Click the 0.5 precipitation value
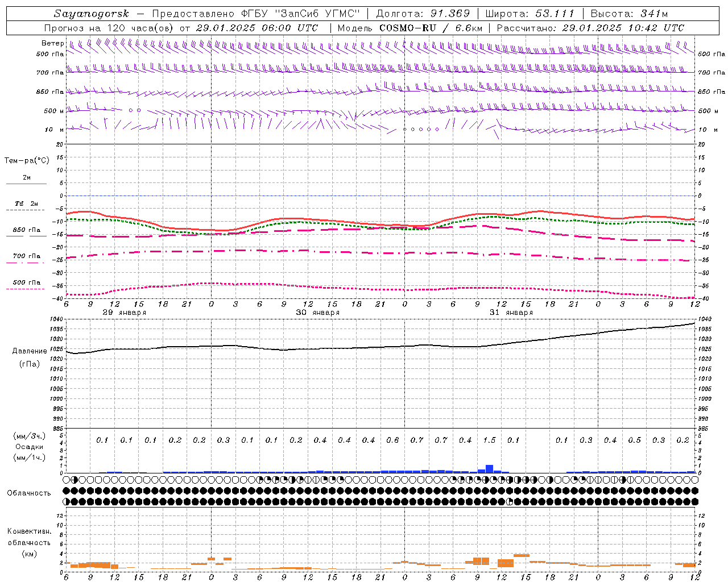 pos(634,440)
